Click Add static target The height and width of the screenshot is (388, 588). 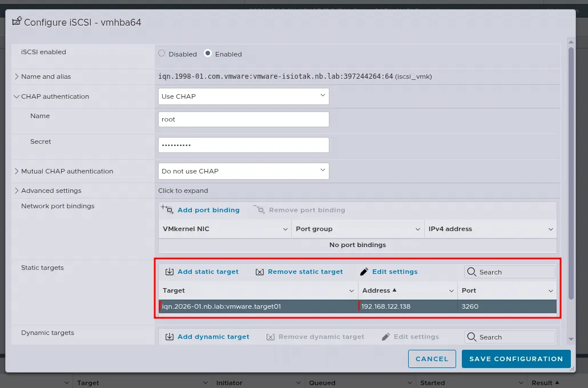click(208, 272)
